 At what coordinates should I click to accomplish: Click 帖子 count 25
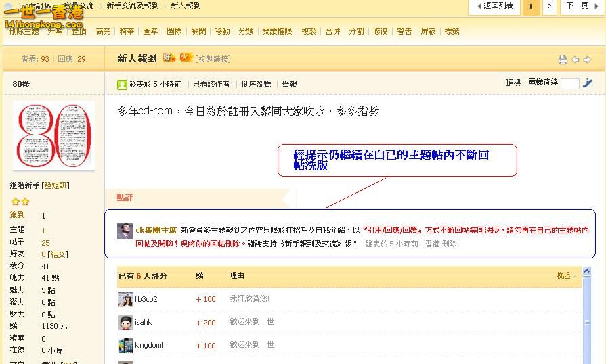coord(45,243)
